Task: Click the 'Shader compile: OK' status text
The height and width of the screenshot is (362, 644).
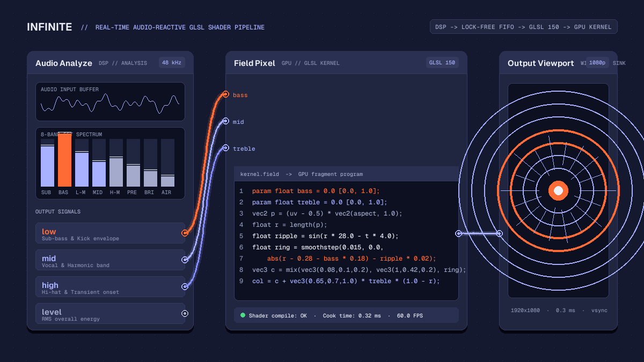Action: pyautogui.click(x=277, y=316)
